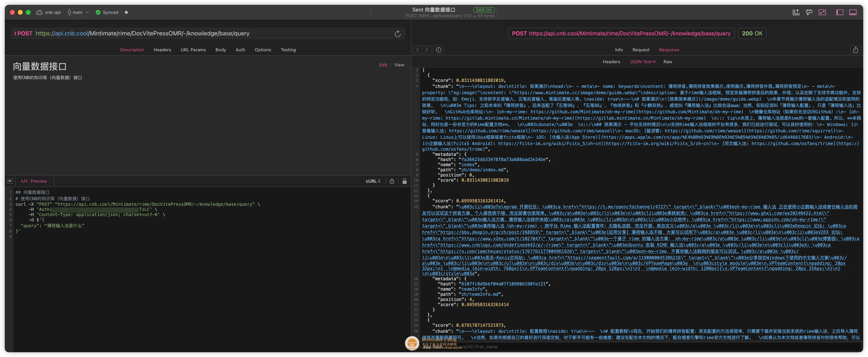Click the response share icon
Viewport: 868px width, 357px height.
click(855, 49)
